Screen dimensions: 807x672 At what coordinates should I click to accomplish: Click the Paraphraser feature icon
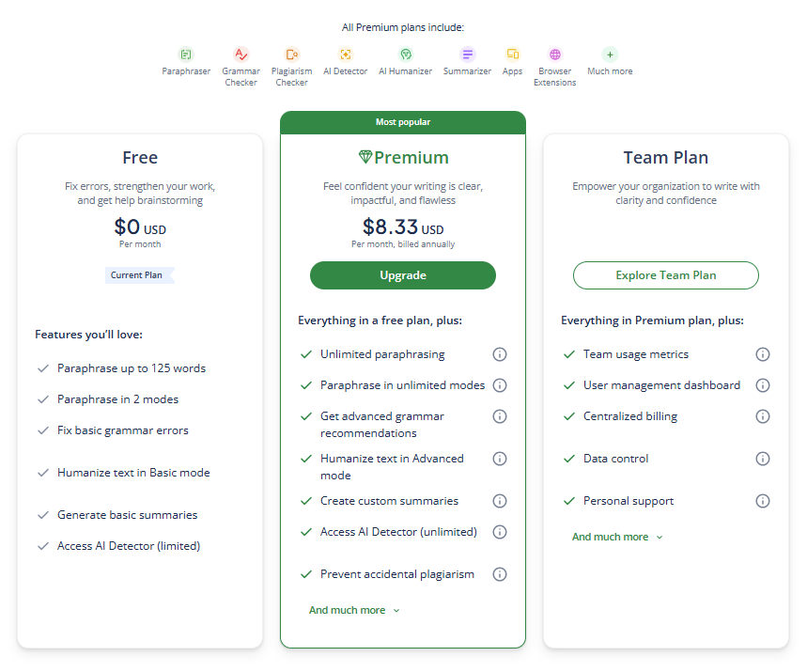coord(186,55)
